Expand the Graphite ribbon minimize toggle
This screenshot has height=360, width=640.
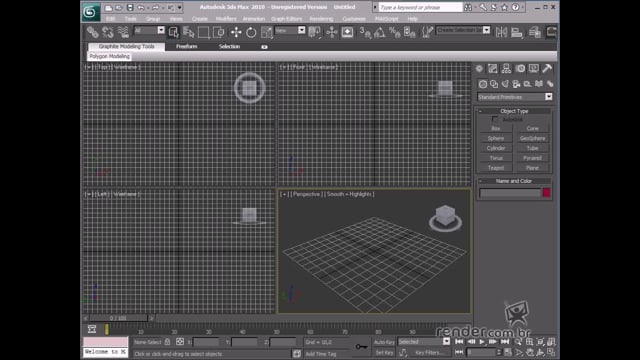point(264,47)
